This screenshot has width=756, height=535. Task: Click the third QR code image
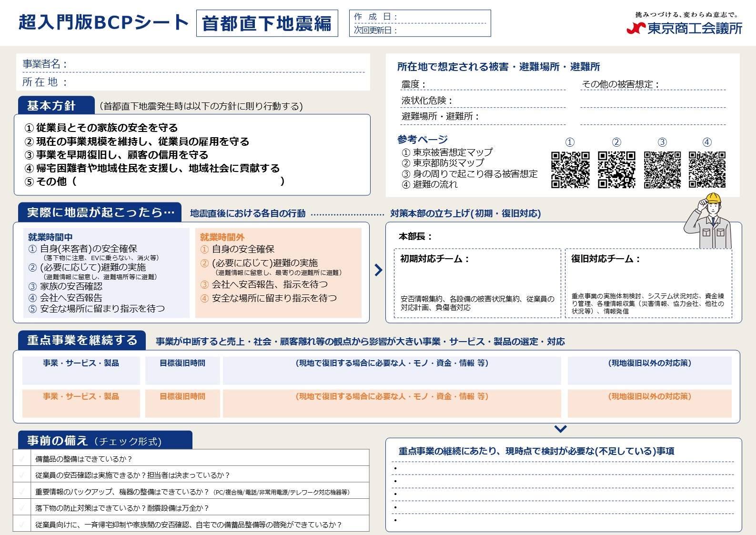coord(662,170)
